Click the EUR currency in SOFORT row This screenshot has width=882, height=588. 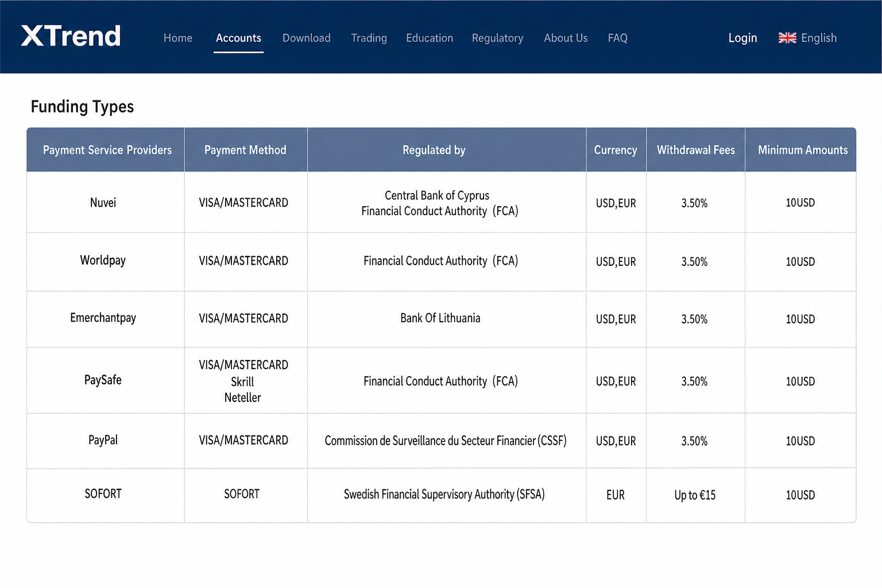[616, 495]
